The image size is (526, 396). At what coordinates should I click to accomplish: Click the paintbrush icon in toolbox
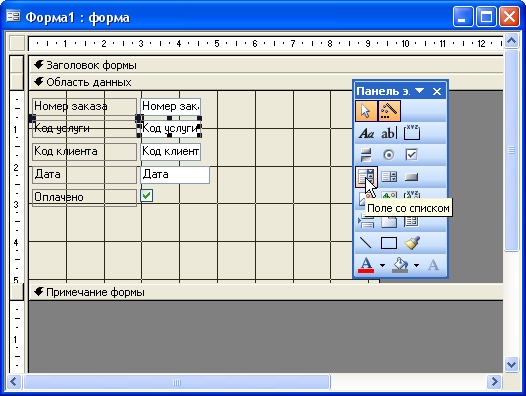[412, 243]
